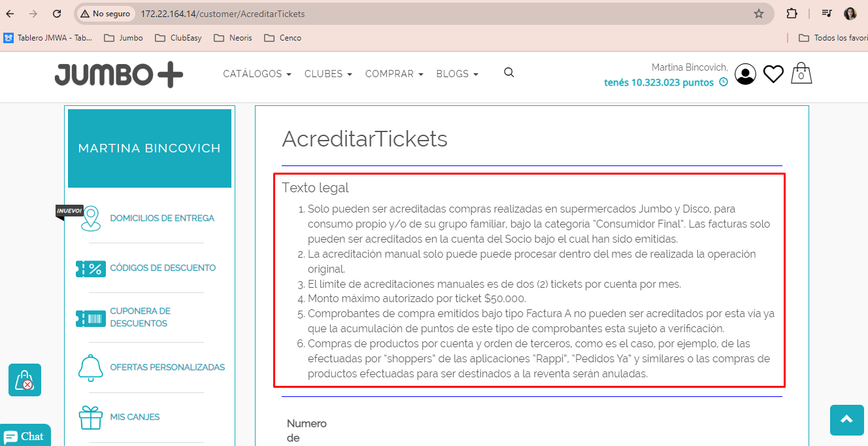Open the media control icon in toolbar

[x=827, y=13]
